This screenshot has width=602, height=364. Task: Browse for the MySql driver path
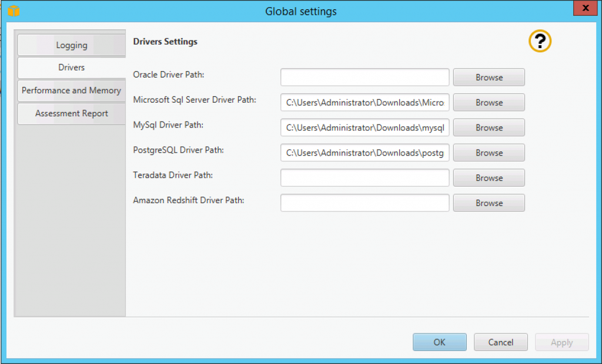489,127
